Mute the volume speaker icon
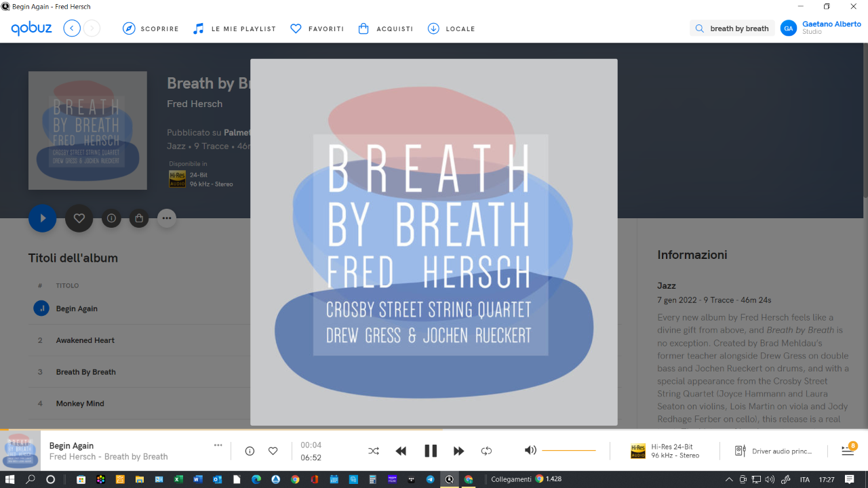Viewport: 868px width, 488px height. click(530, 450)
